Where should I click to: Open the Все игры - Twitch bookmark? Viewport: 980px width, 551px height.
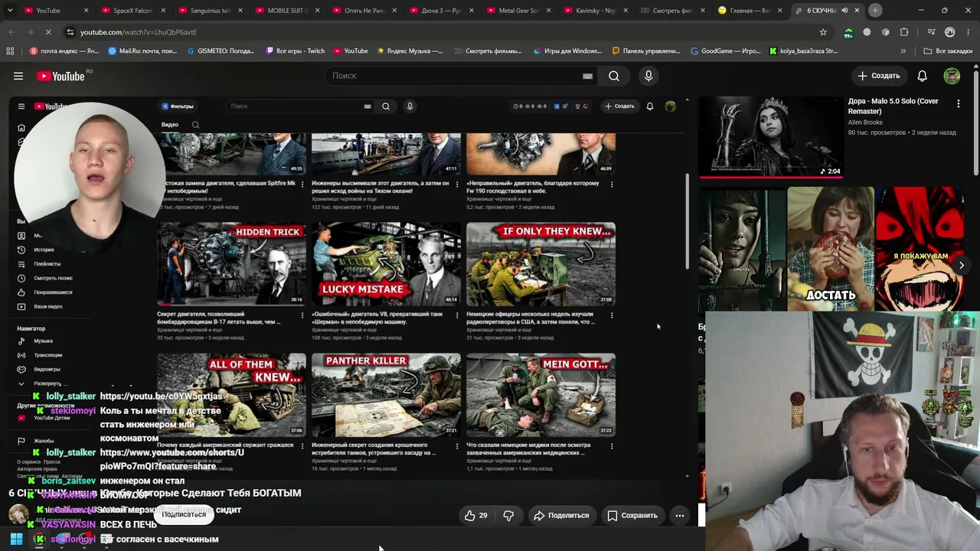tap(296, 51)
